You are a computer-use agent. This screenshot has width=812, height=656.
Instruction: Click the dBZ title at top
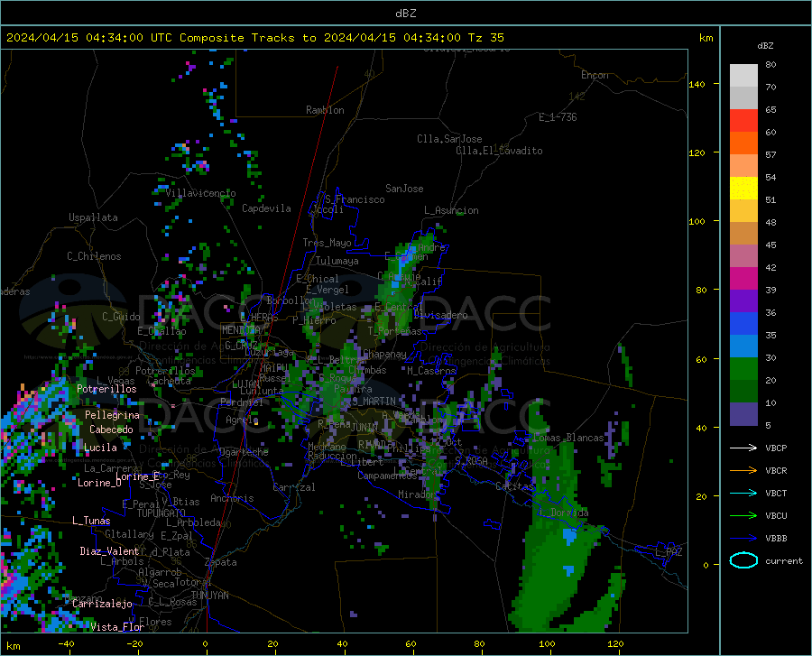405,14
